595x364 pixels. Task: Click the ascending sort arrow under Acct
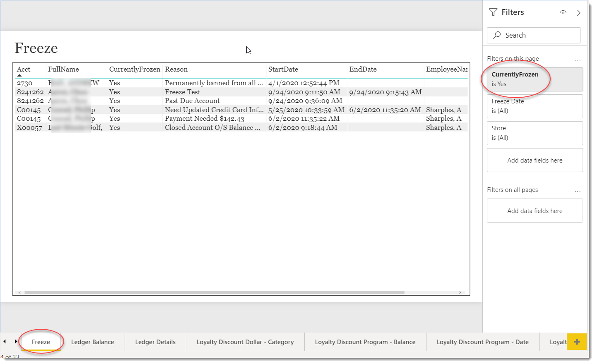[x=19, y=76]
